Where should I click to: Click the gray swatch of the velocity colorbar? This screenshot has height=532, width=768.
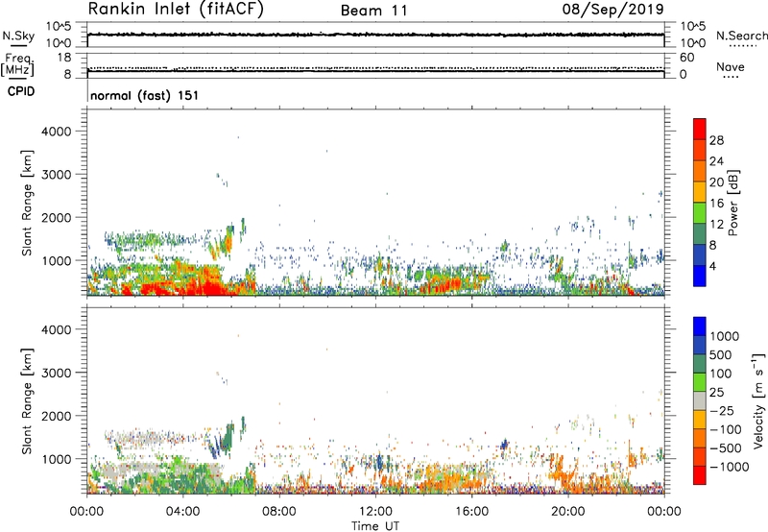pyautogui.click(x=700, y=400)
